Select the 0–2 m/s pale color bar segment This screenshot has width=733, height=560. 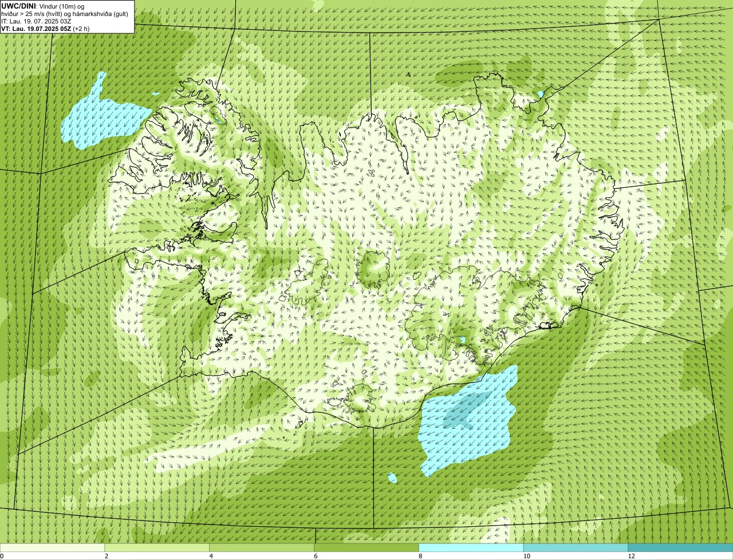coord(53,548)
